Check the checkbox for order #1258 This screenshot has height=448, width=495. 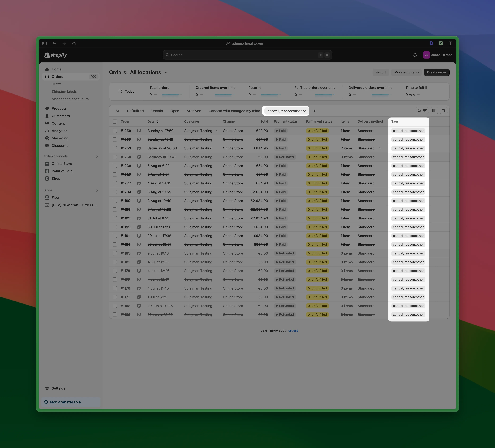pos(115,131)
